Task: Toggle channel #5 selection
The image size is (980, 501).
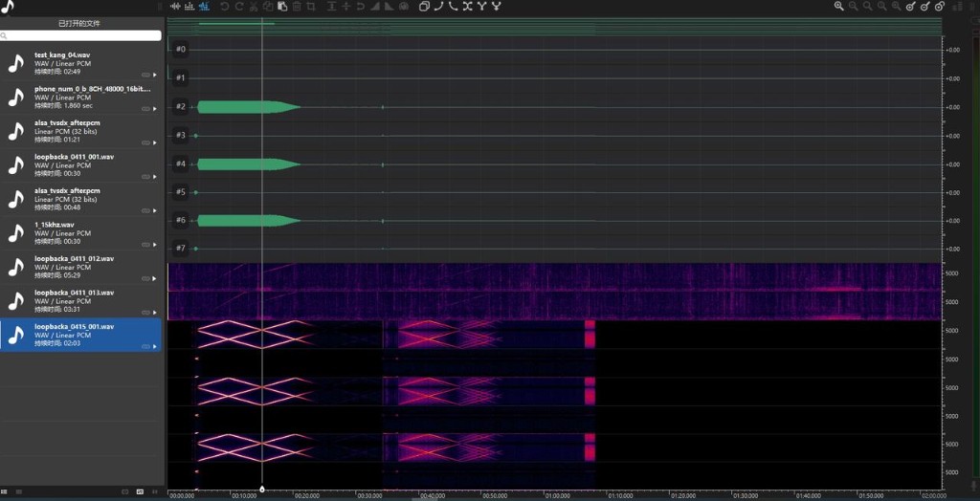Action: [181, 192]
